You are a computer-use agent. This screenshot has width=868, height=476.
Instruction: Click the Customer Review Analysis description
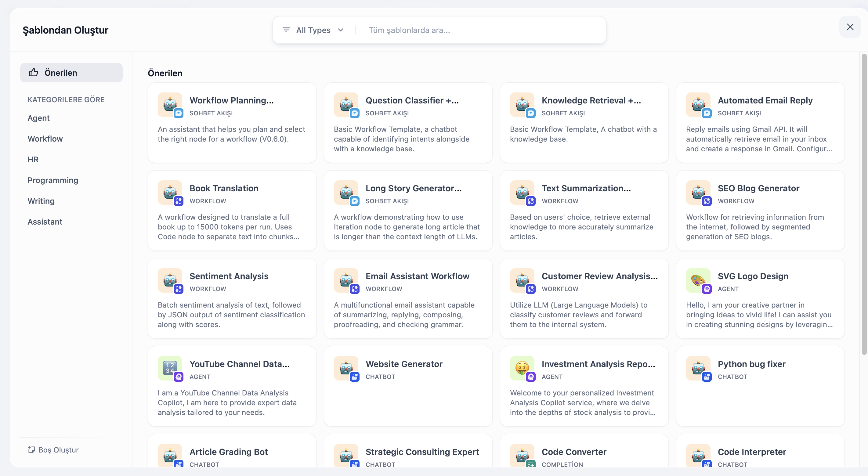[x=579, y=315]
